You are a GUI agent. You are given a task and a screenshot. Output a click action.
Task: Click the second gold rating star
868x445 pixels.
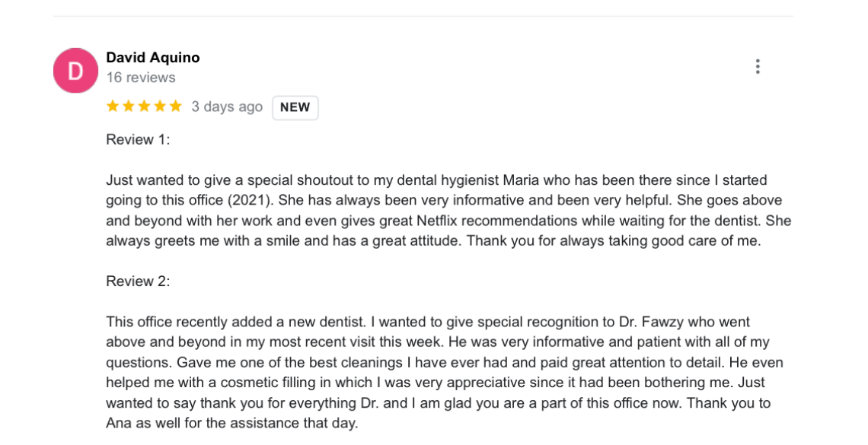tap(129, 106)
